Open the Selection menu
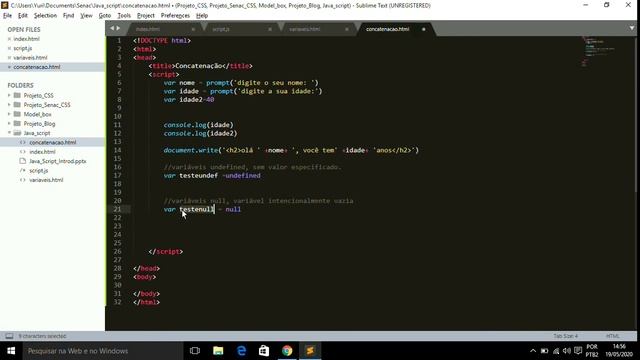640x360 pixels. pos(45,16)
